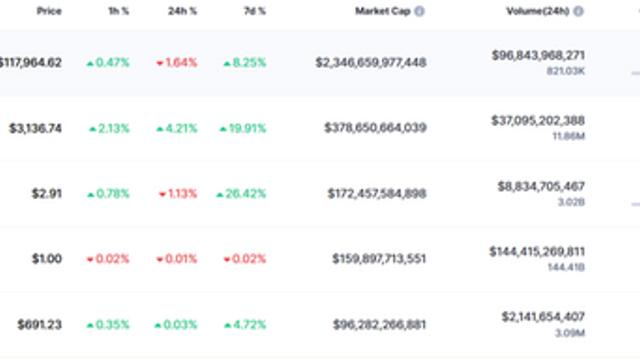640x360 pixels.
Task: Select the $2,346,659,977,448 market cap value
Action: point(371,63)
